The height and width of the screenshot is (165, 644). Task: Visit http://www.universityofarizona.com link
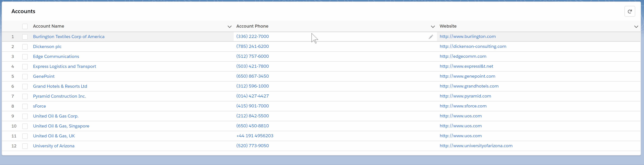point(476,146)
